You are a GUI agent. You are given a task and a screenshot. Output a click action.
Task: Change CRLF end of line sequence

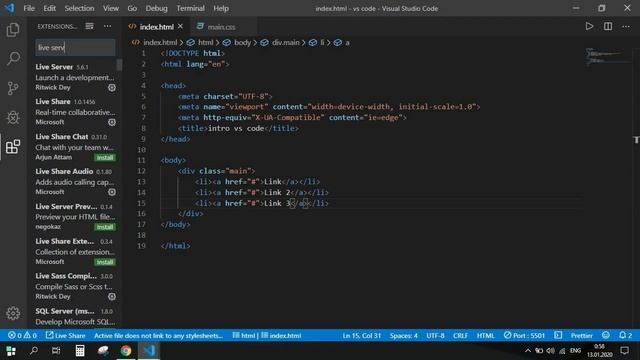click(460, 336)
